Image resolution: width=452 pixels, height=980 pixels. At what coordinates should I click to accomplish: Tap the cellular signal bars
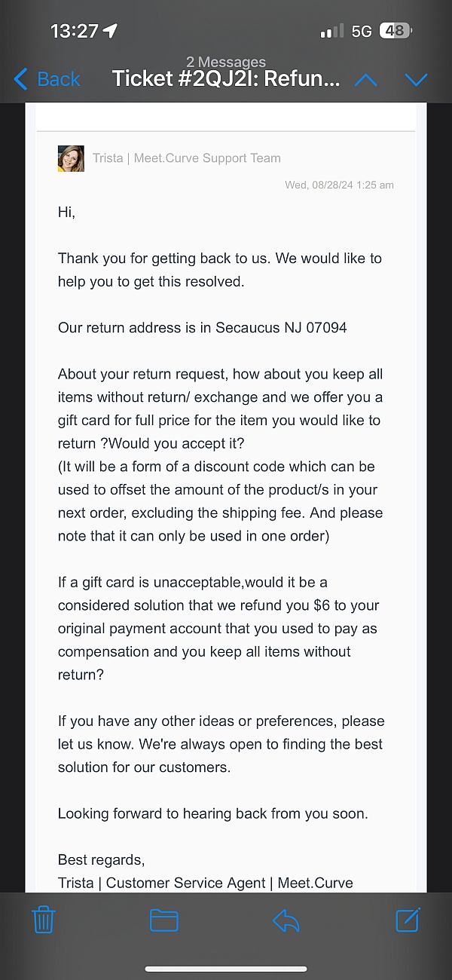click(331, 32)
